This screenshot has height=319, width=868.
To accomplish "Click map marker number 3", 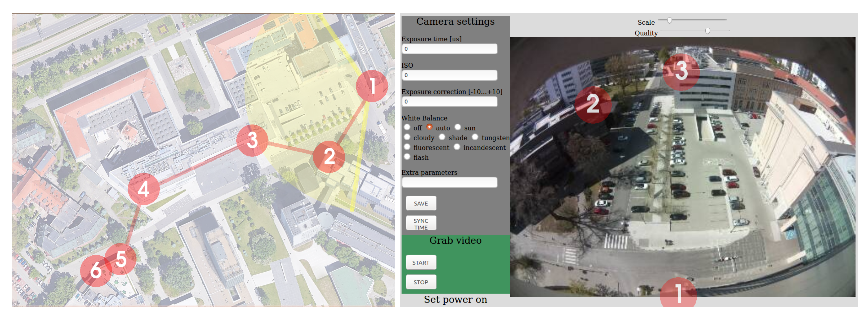I will tap(252, 140).
